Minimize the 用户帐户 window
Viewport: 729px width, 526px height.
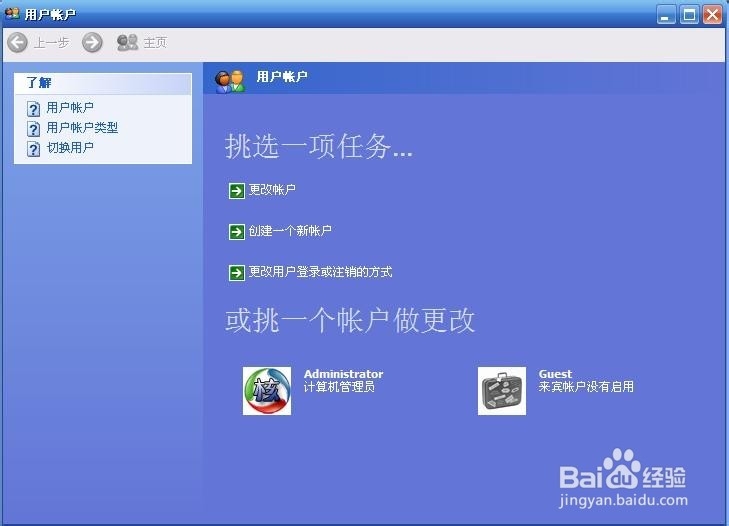click(x=666, y=15)
